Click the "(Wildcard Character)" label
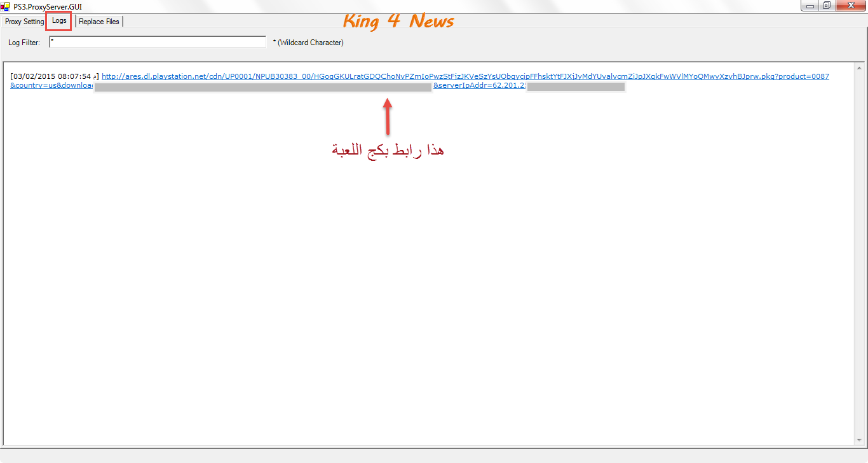Viewport: 868px width, 463px height. click(310, 43)
